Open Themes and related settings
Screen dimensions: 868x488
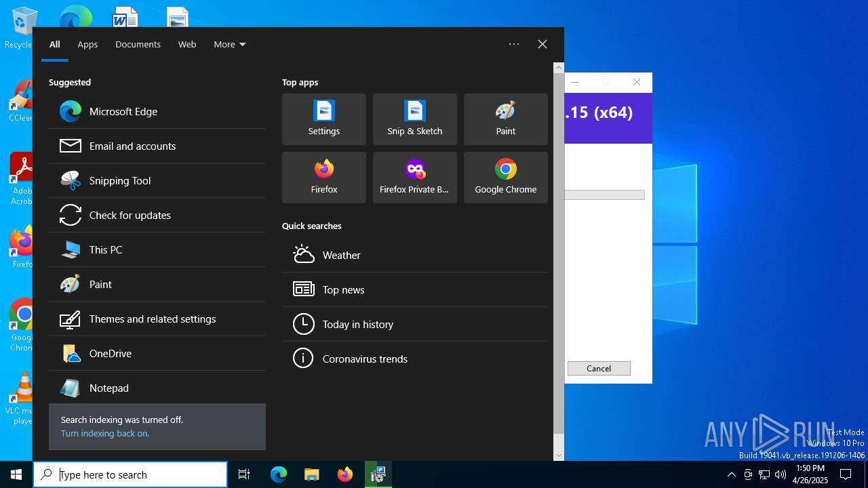(157, 319)
